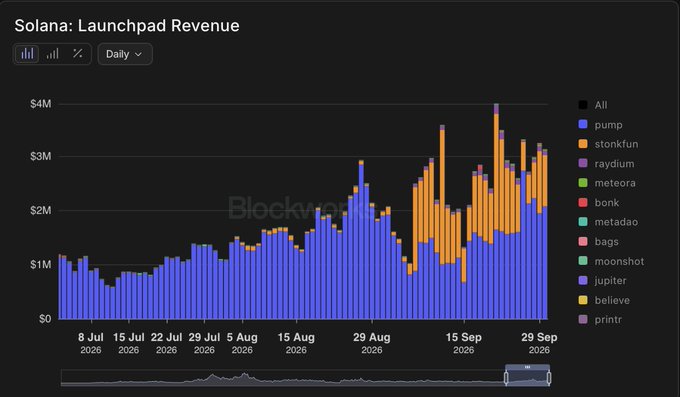Screen dimensions: 680x397
Task: Click the raydium legend label
Action: [x=614, y=164]
